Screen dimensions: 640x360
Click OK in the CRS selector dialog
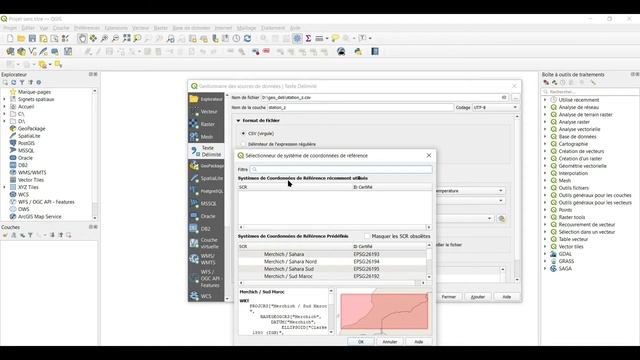pyautogui.click(x=361, y=342)
